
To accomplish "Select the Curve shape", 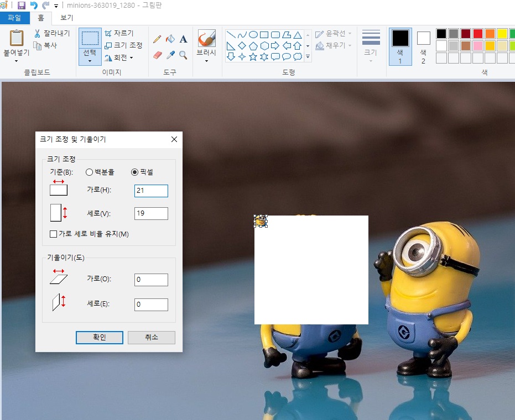I will click(x=242, y=35).
